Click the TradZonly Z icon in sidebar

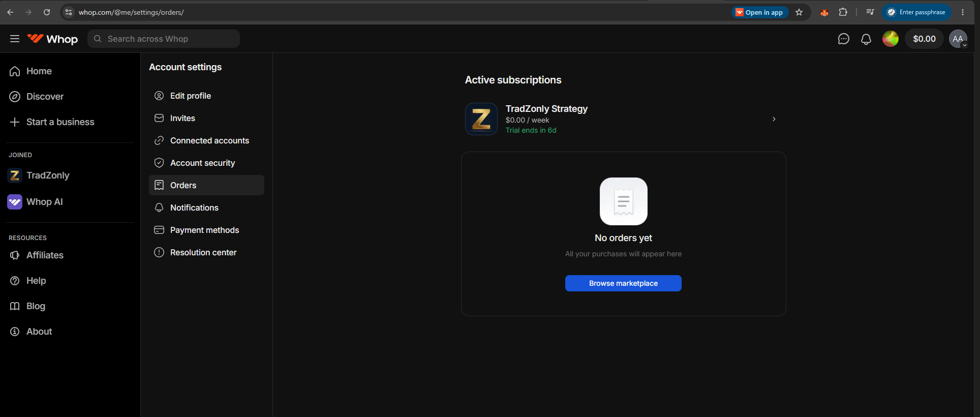point(15,175)
